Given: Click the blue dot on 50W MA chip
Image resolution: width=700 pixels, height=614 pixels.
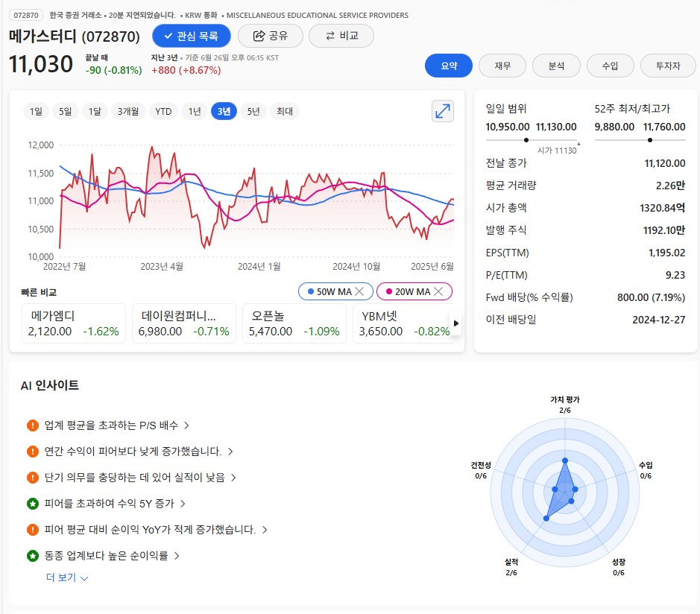Looking at the screenshot, I should (311, 291).
